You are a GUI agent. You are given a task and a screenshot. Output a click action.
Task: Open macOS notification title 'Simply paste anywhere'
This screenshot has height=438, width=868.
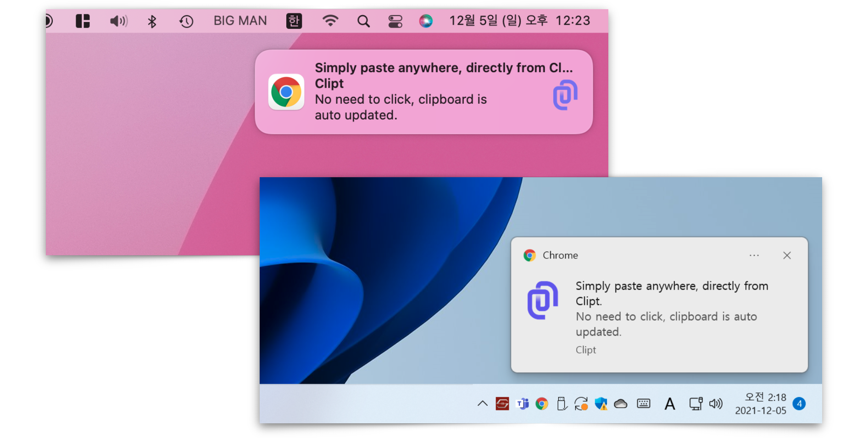click(444, 68)
